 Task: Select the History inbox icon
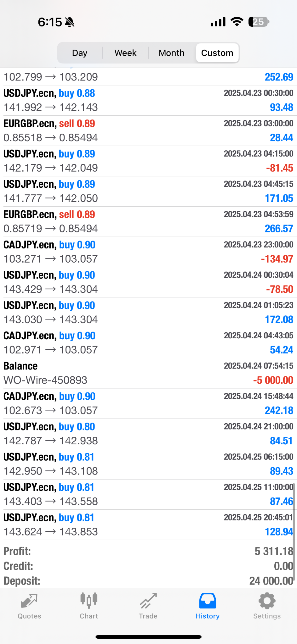(208, 601)
